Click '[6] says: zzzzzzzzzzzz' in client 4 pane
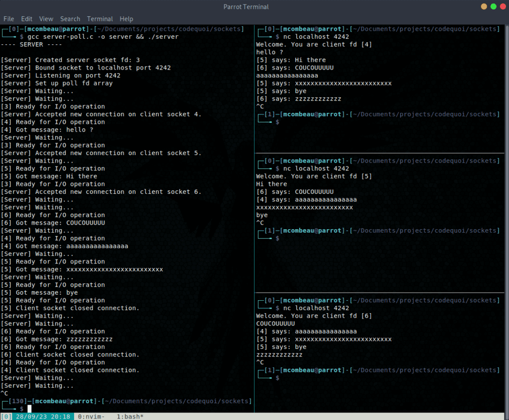This screenshot has width=509, height=420. (x=299, y=99)
